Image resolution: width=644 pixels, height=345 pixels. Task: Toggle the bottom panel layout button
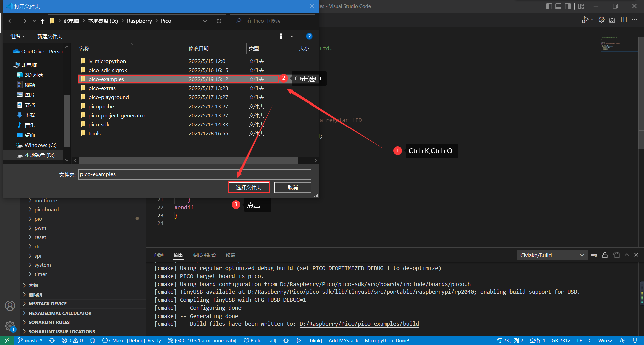(558, 6)
